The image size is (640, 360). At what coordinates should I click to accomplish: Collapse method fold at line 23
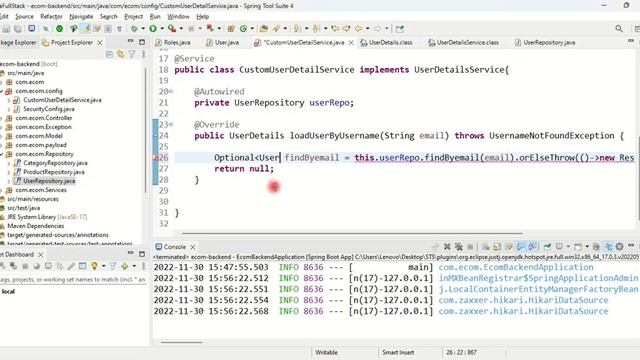point(171,124)
